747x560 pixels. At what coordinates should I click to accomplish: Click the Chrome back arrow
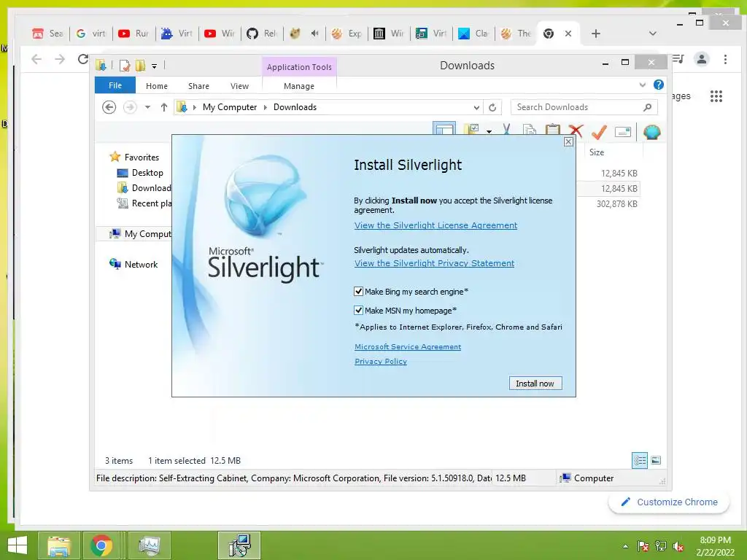coord(36,59)
